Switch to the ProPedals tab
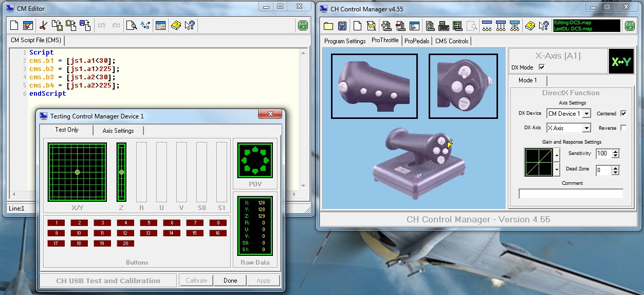Screen dimensions: 644x295 coord(417,41)
